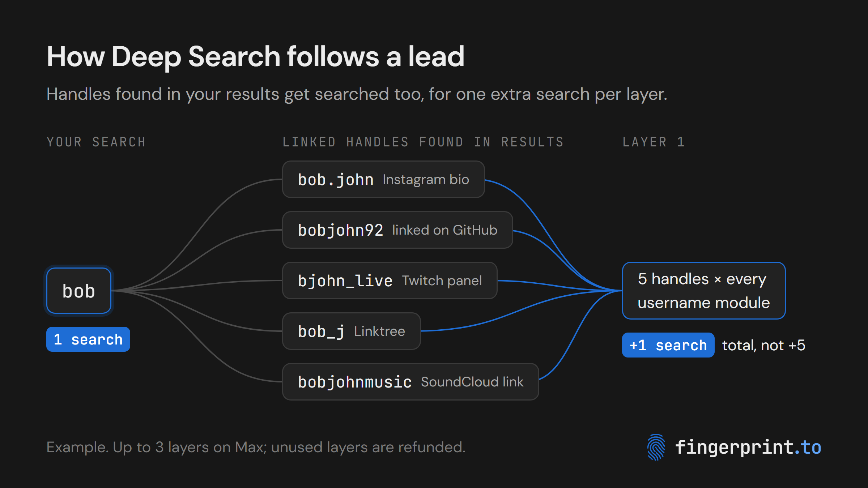Screen dimensions: 868x488
Task: Click the footnote about 3 layers on Max
Action: coord(256,448)
